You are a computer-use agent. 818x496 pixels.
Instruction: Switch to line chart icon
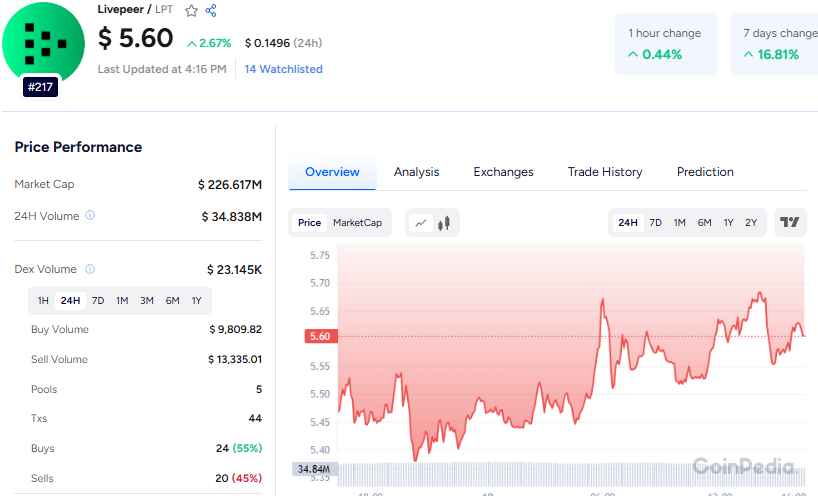point(420,223)
